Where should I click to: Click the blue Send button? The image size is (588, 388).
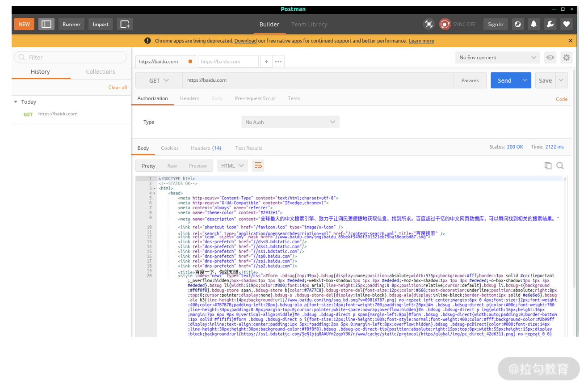coord(504,80)
